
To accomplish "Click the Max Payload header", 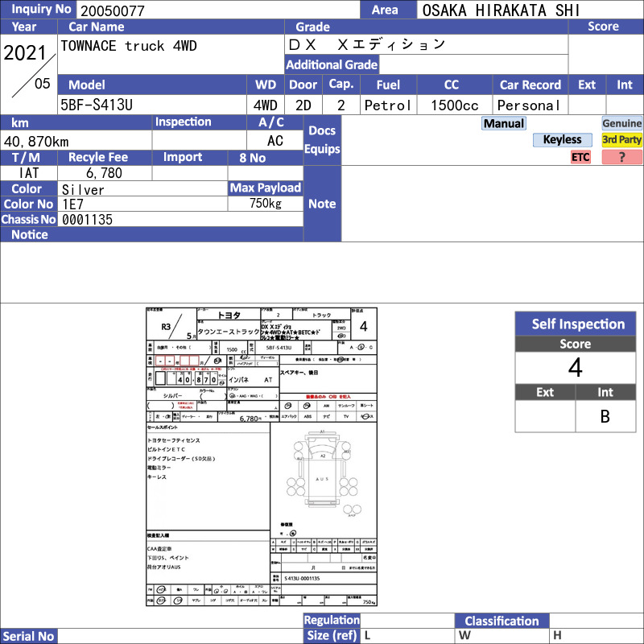I will coord(266,188).
